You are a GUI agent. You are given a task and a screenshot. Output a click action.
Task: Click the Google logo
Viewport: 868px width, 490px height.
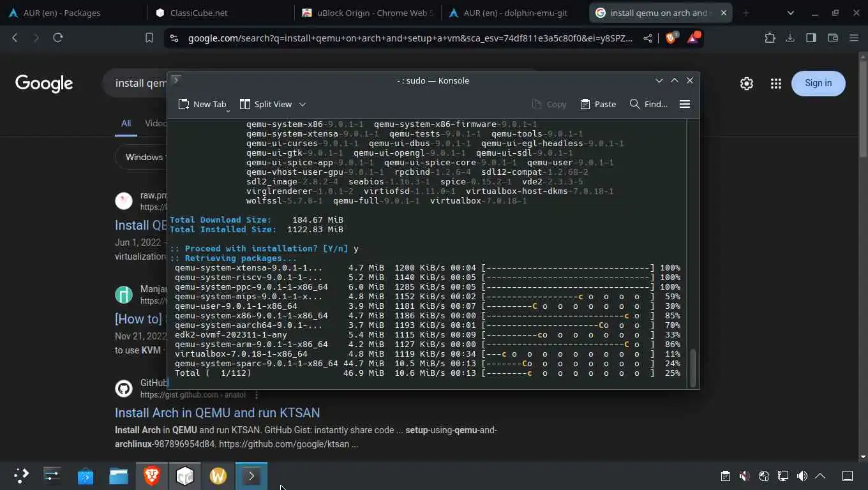(x=44, y=83)
